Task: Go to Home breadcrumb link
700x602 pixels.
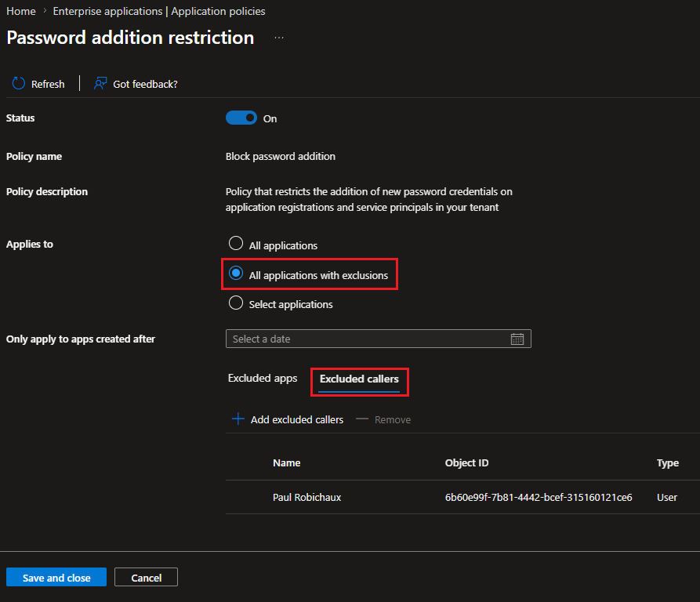Action: [x=21, y=11]
